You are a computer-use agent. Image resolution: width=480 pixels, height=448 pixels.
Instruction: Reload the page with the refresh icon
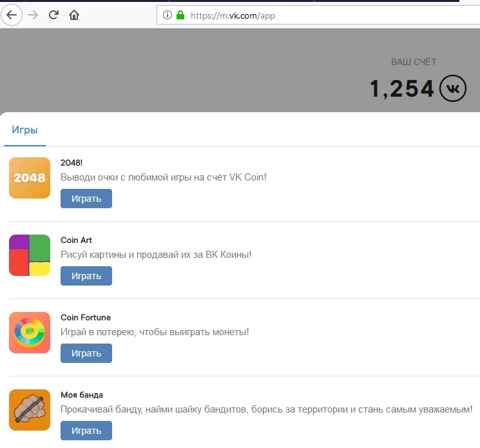click(x=53, y=15)
